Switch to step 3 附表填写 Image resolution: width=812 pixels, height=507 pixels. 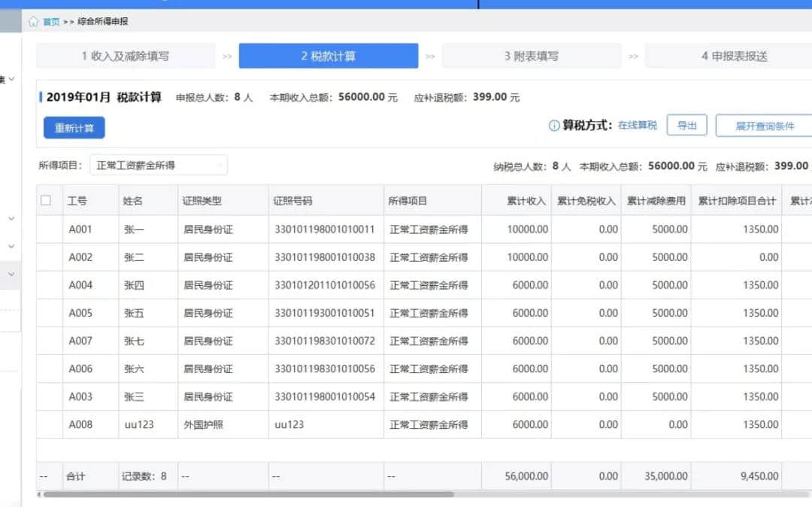click(x=532, y=56)
